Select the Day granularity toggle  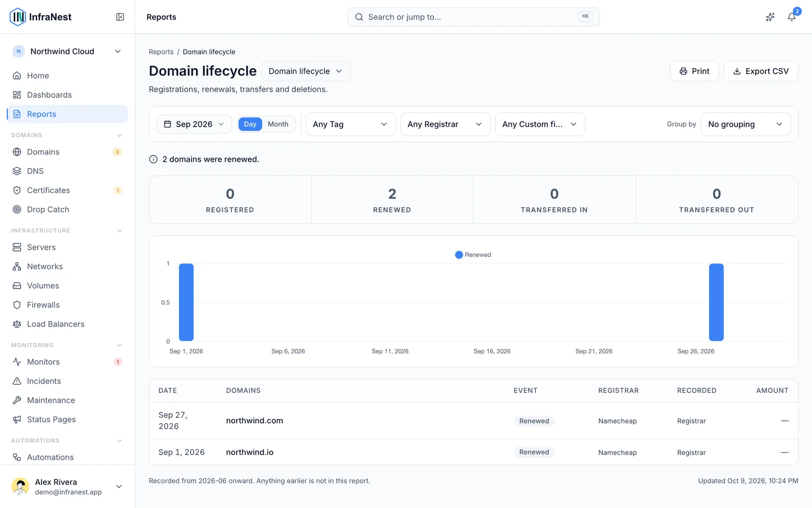pos(250,124)
